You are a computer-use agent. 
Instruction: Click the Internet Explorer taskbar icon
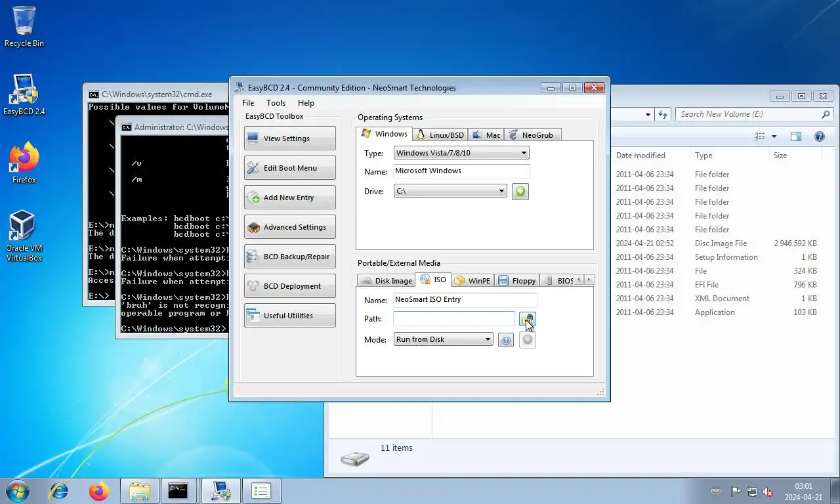click(x=59, y=491)
